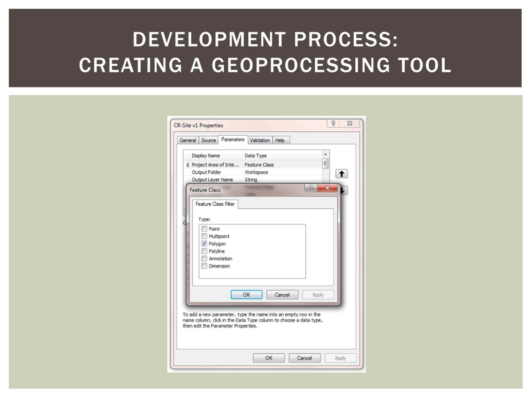Enable the Annotation type checkbox
The width and height of the screenshot is (532, 399).
[x=204, y=259]
